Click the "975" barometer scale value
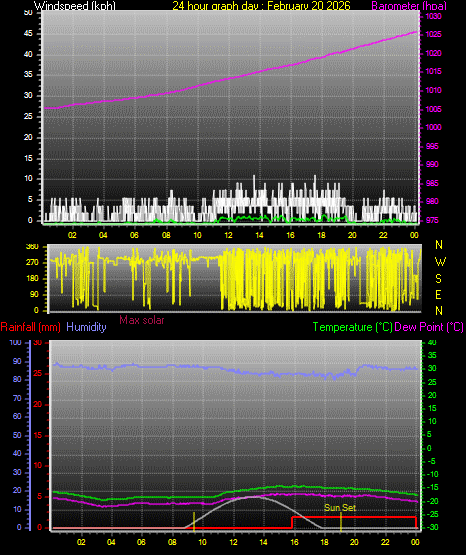Viewport: 466px width, 555px height. point(432,220)
